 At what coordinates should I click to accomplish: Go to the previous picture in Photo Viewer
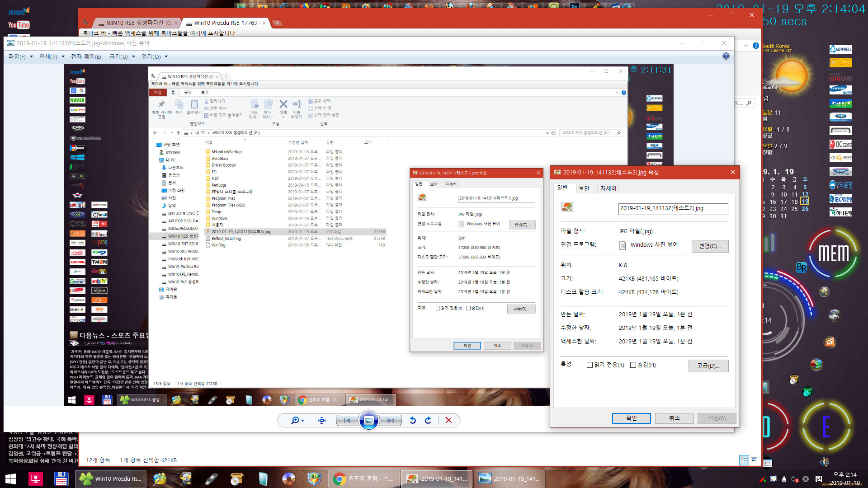click(347, 420)
